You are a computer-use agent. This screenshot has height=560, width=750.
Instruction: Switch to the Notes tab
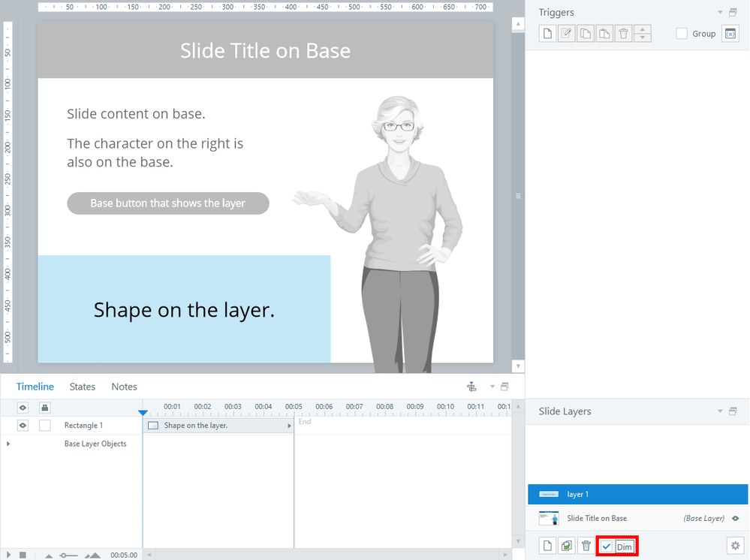point(125,387)
